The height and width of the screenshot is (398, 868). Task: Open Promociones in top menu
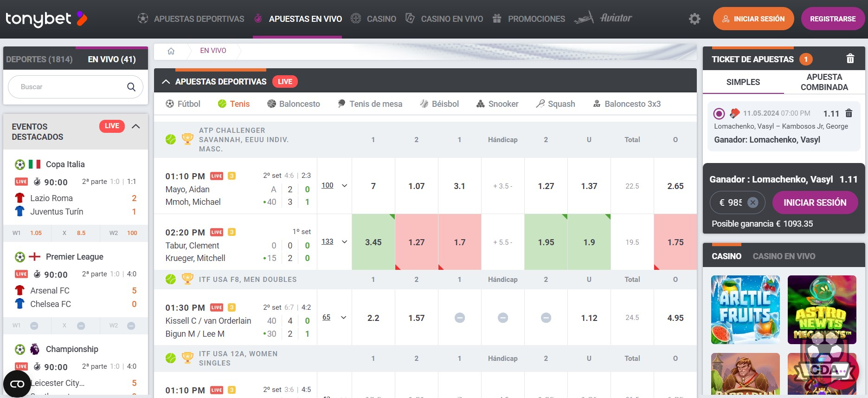[x=529, y=19]
